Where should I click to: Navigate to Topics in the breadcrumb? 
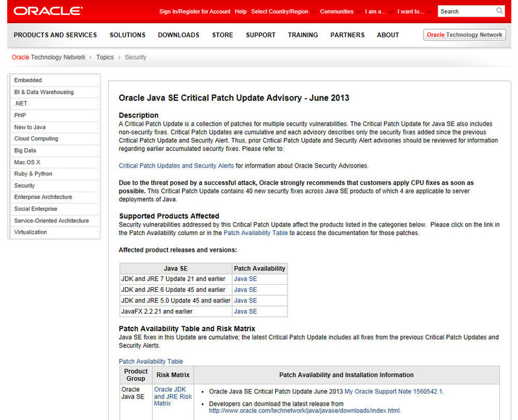(105, 58)
